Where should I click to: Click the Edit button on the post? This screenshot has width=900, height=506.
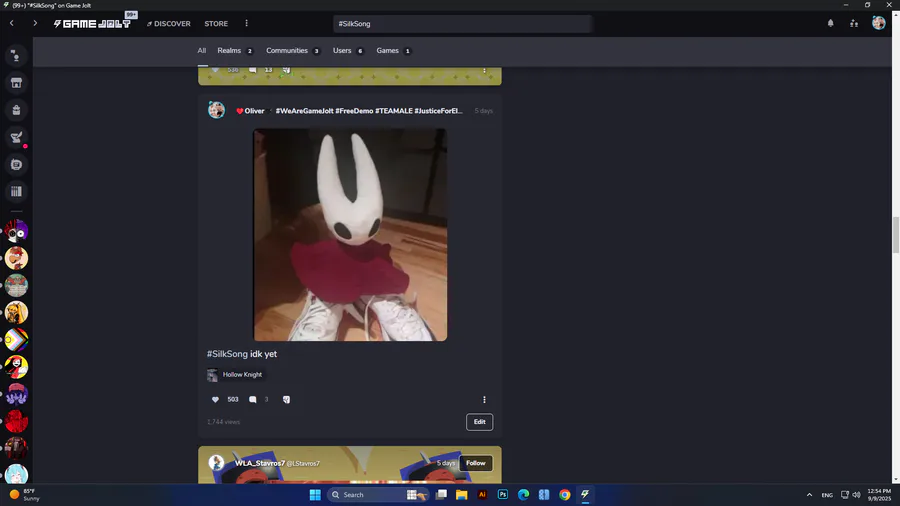coord(479,422)
